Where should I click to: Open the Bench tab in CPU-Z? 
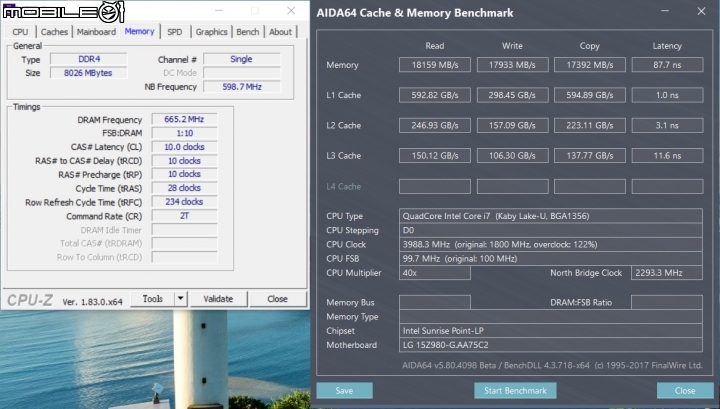pyautogui.click(x=248, y=32)
